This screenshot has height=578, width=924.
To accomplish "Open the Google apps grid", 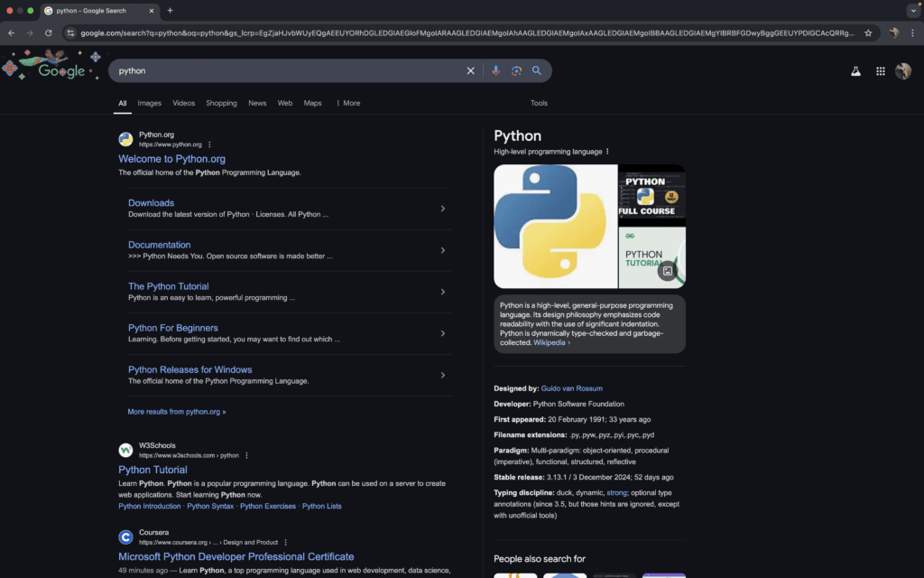I will (x=880, y=70).
